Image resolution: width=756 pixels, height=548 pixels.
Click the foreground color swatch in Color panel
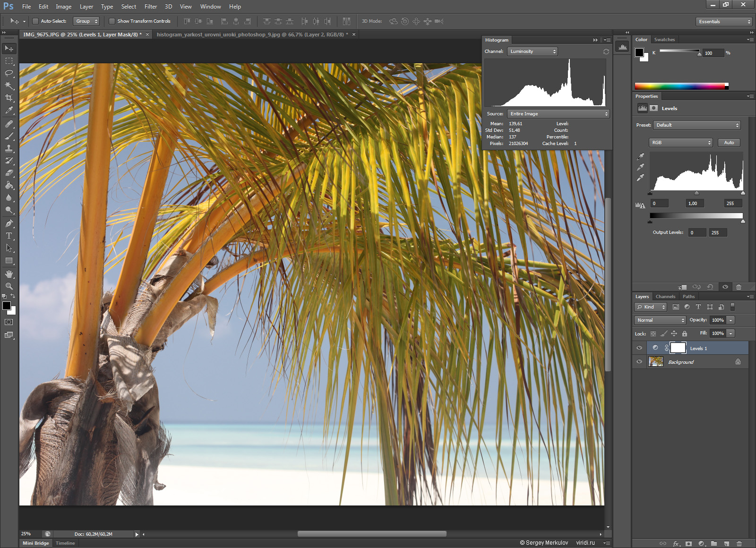(639, 52)
